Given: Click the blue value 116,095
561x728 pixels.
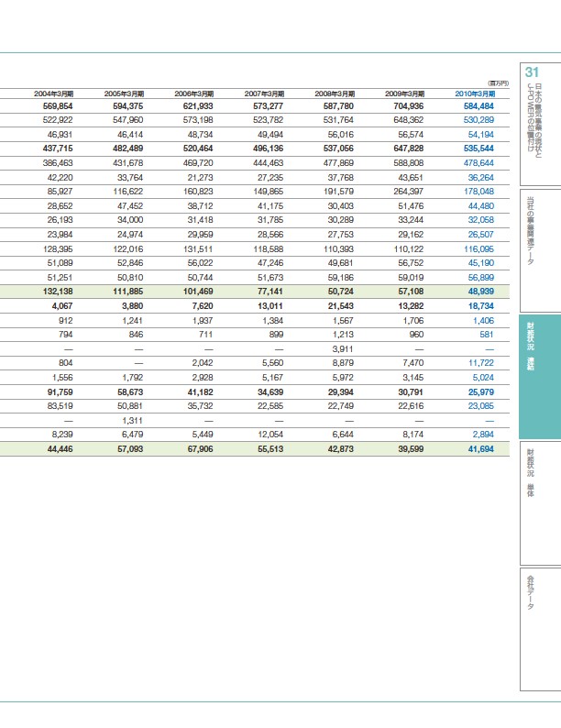Looking at the screenshot, I should (478, 248).
